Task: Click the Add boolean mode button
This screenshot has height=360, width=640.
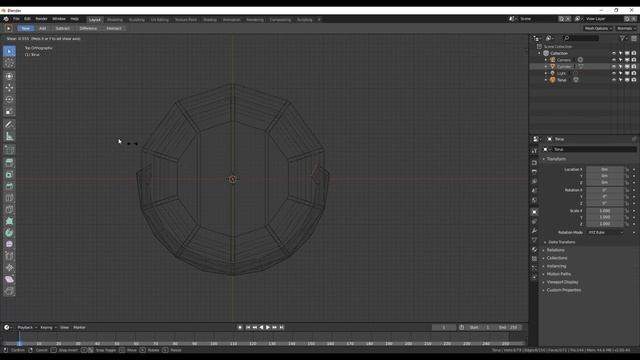Action: point(43,29)
